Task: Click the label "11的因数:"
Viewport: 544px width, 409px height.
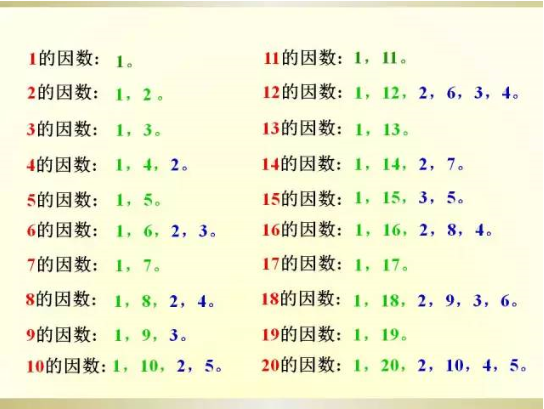Action: [303, 58]
